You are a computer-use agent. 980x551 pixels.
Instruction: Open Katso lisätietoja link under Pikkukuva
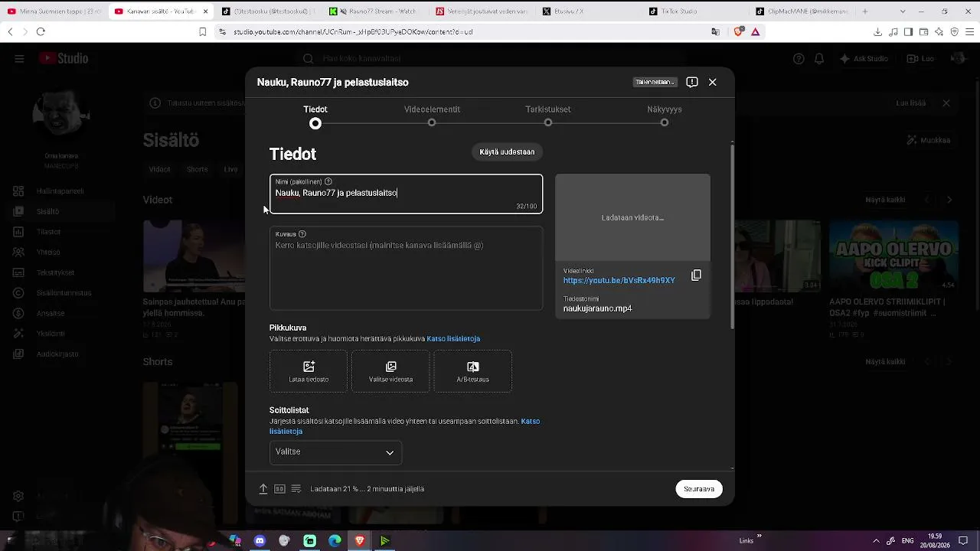(453, 339)
